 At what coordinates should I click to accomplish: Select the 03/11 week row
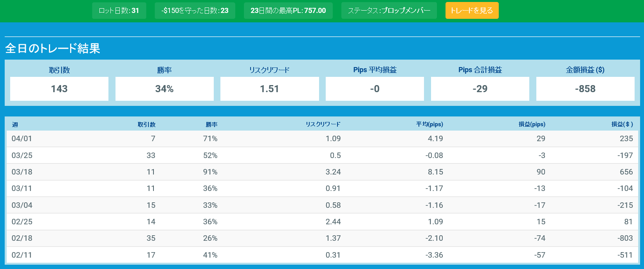[x=322, y=188]
